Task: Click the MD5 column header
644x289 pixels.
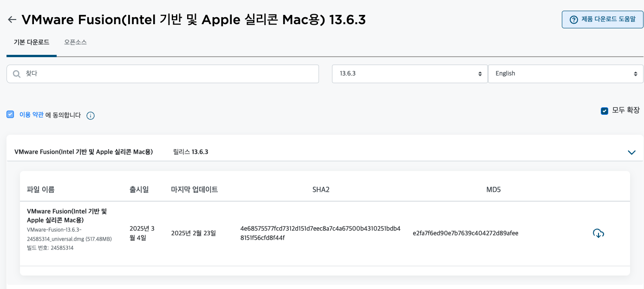Action: click(x=493, y=190)
